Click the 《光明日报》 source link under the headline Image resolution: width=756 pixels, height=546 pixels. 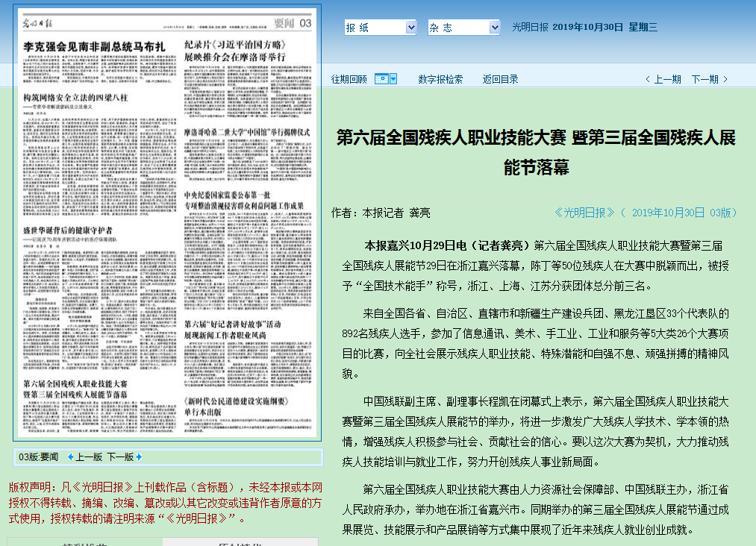pos(584,213)
